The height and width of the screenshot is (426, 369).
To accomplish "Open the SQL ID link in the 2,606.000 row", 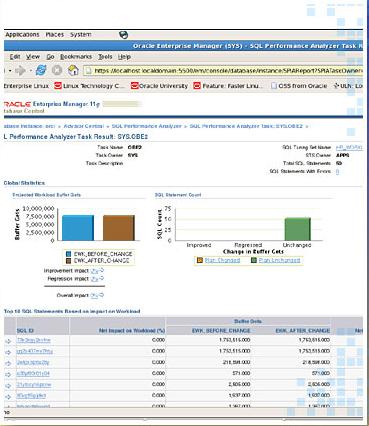I will [x=34, y=385].
